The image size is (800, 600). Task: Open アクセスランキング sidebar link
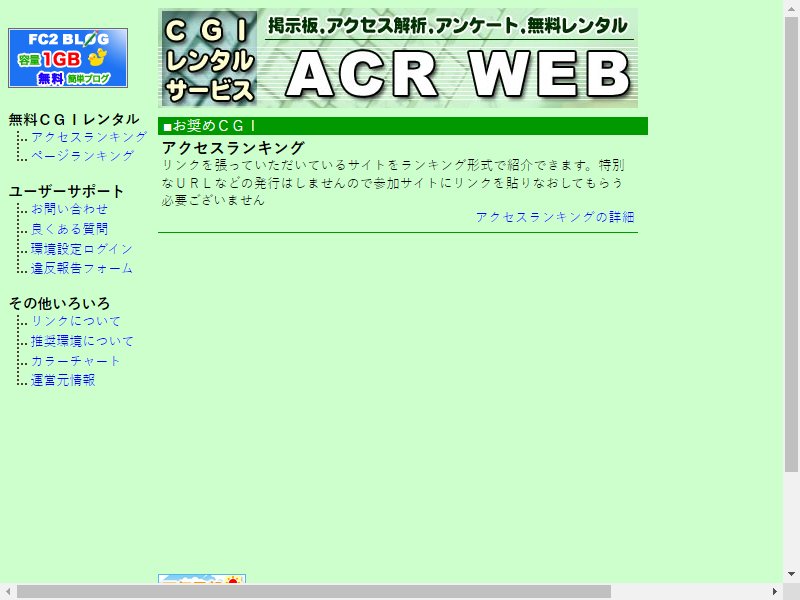point(89,137)
